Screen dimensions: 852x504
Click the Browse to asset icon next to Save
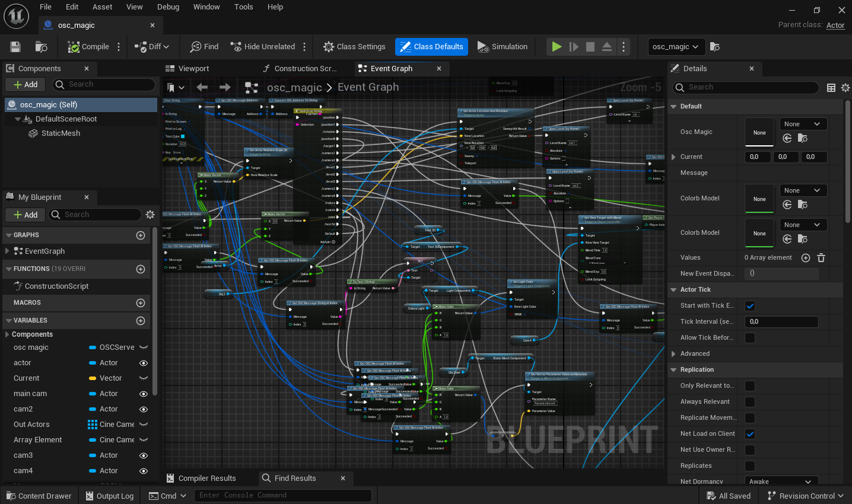click(41, 47)
